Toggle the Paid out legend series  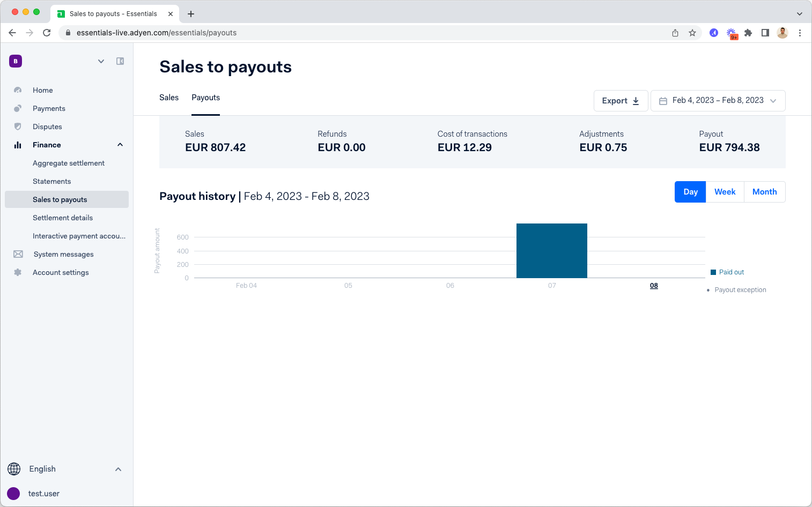(727, 272)
